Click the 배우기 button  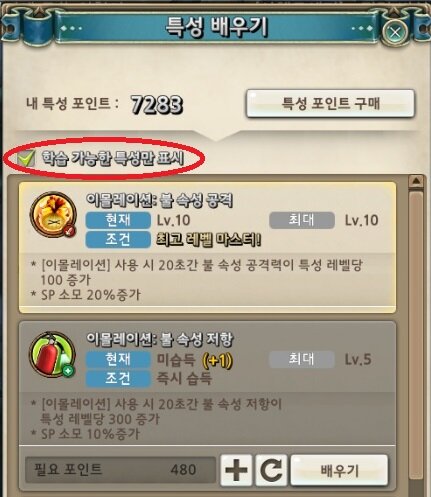tap(339, 470)
